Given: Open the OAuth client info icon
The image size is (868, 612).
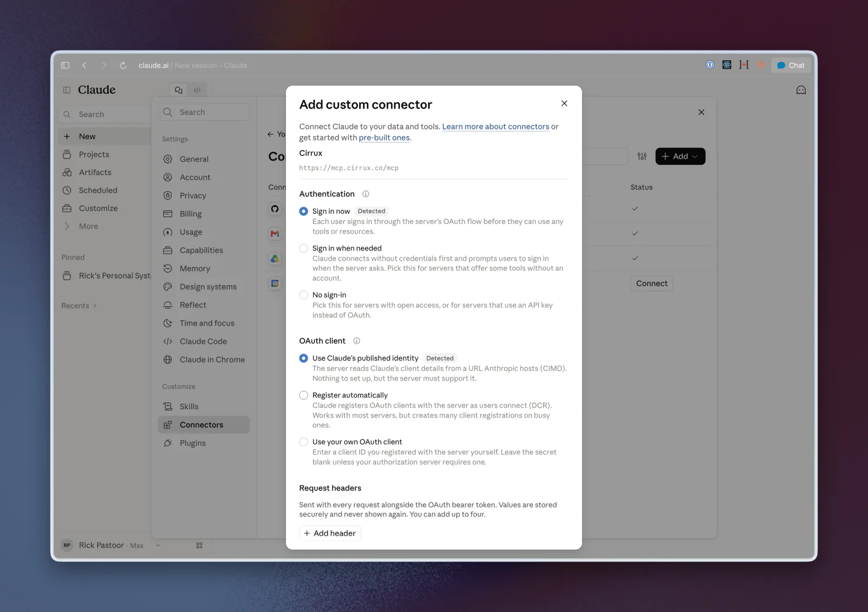Looking at the screenshot, I should click(x=356, y=341).
